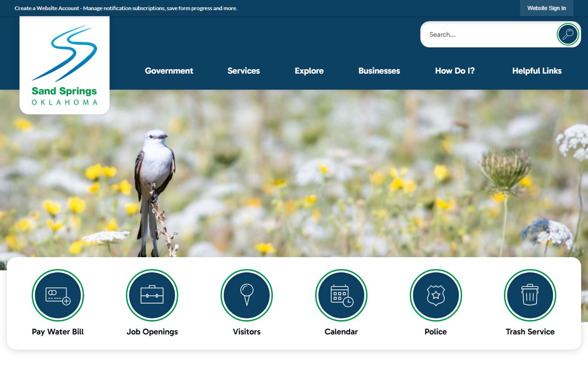This screenshot has height=368, width=588.
Task: Open the Explore menu item
Action: [309, 71]
